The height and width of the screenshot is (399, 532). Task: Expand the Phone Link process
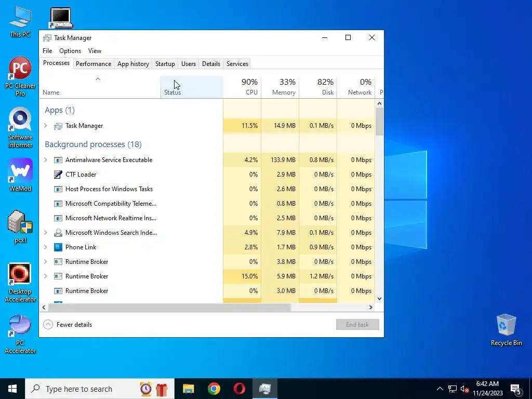point(46,247)
